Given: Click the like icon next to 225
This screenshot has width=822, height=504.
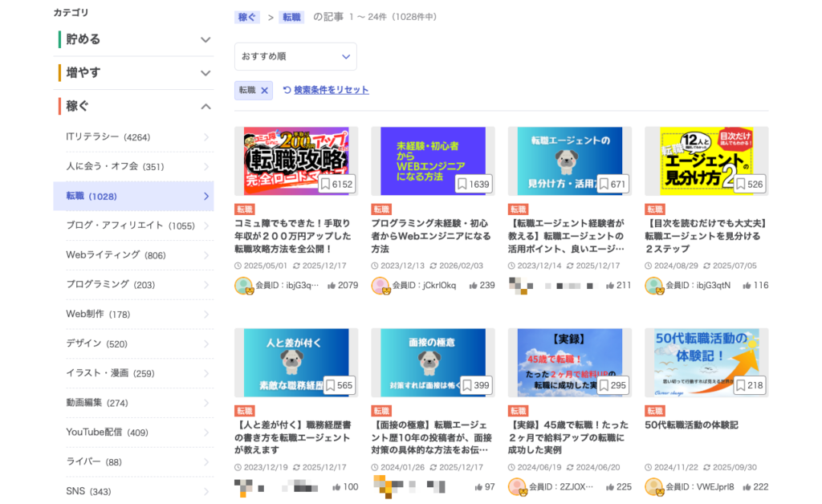Looking at the screenshot, I should [610, 487].
